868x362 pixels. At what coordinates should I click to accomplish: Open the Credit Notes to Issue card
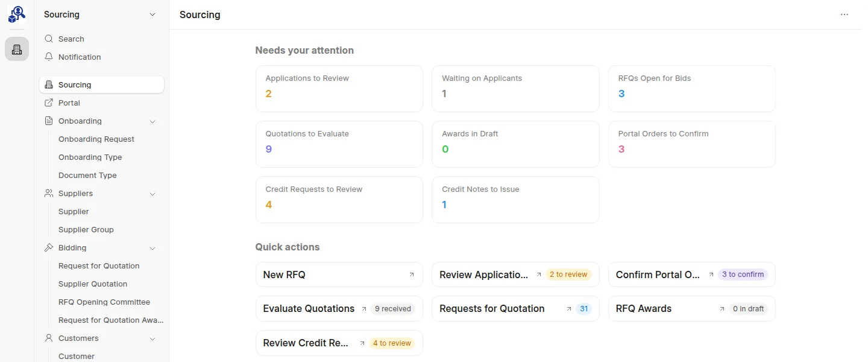tap(515, 200)
